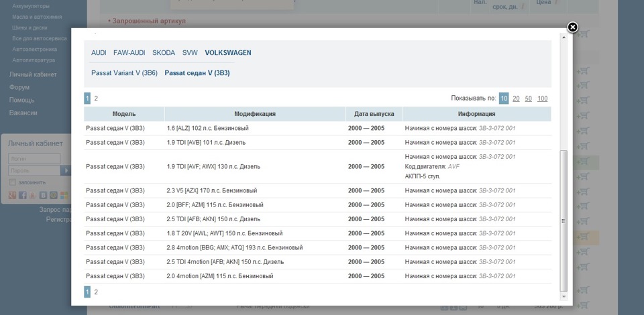Select the 2.5 TDI 4motion [AFB; AKN] row
This screenshot has height=315, width=644.
(317, 262)
